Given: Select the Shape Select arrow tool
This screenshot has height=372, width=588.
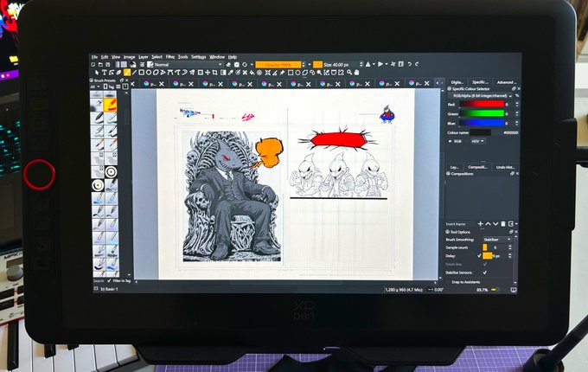Looking at the screenshot, I should tap(96, 73).
